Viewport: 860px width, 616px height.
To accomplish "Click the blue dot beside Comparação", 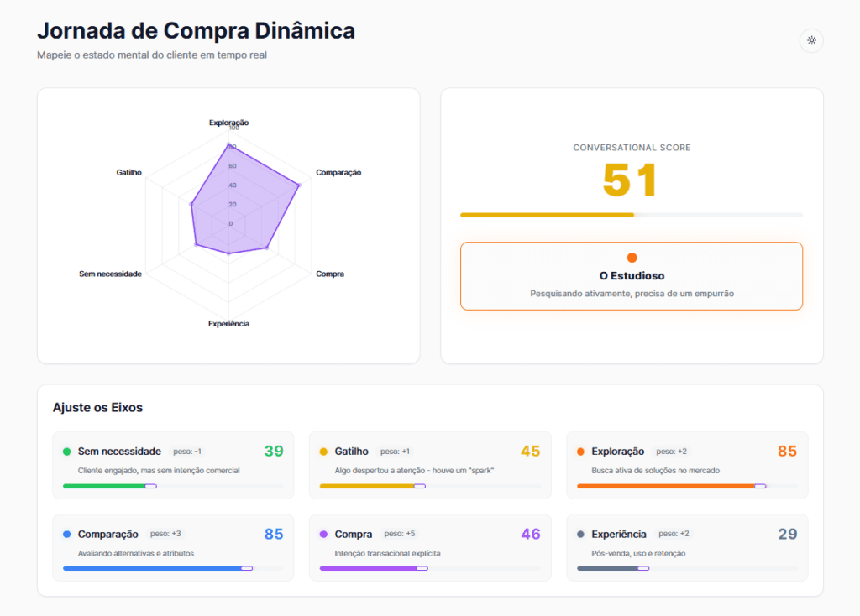I will click(x=66, y=535).
